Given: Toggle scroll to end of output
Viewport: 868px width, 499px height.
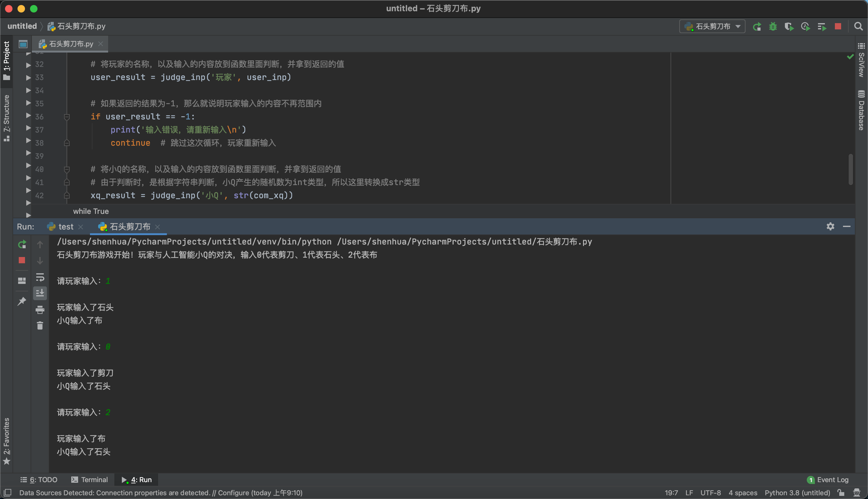Looking at the screenshot, I should (x=40, y=293).
